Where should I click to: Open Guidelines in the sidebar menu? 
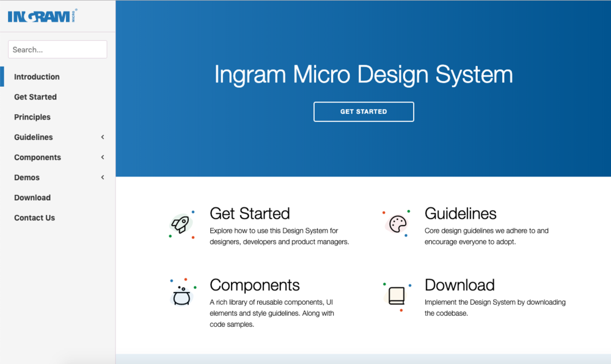pyautogui.click(x=34, y=137)
